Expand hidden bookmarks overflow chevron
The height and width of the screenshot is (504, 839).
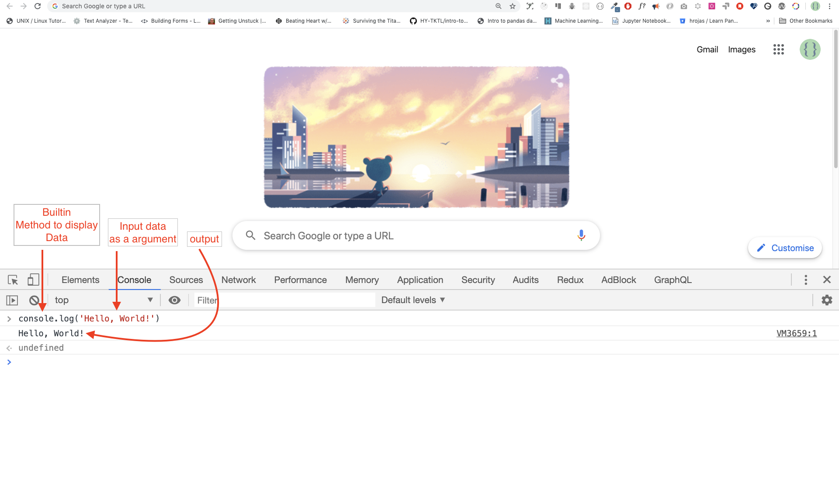coord(768,21)
